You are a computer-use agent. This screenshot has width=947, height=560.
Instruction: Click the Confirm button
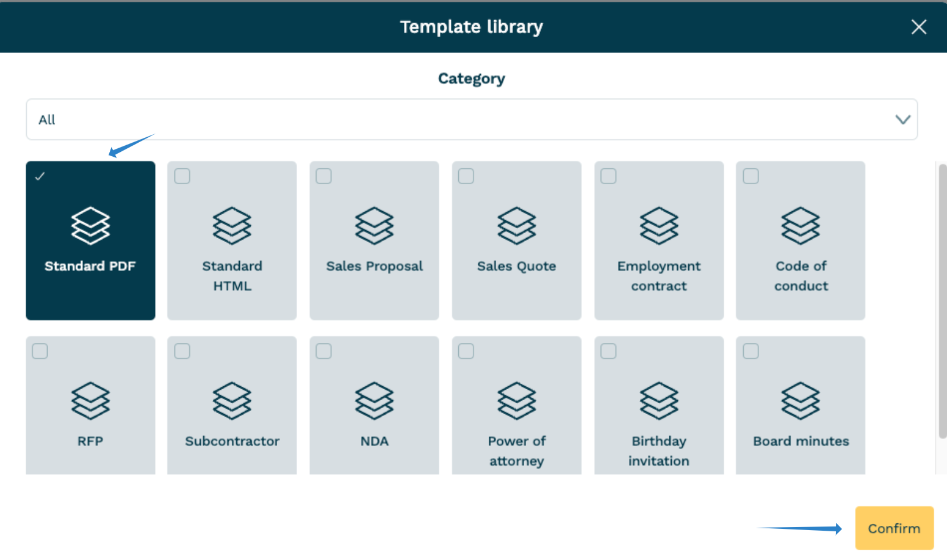(x=894, y=528)
